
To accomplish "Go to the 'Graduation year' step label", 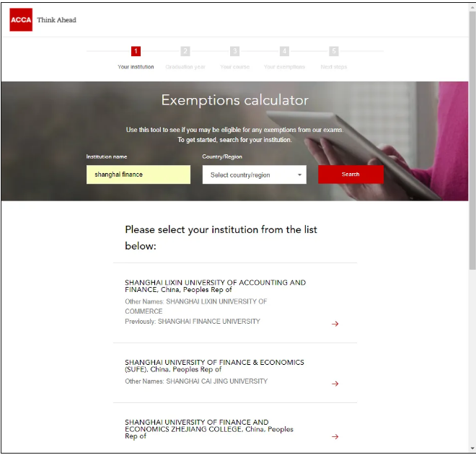I will pyautogui.click(x=185, y=67).
